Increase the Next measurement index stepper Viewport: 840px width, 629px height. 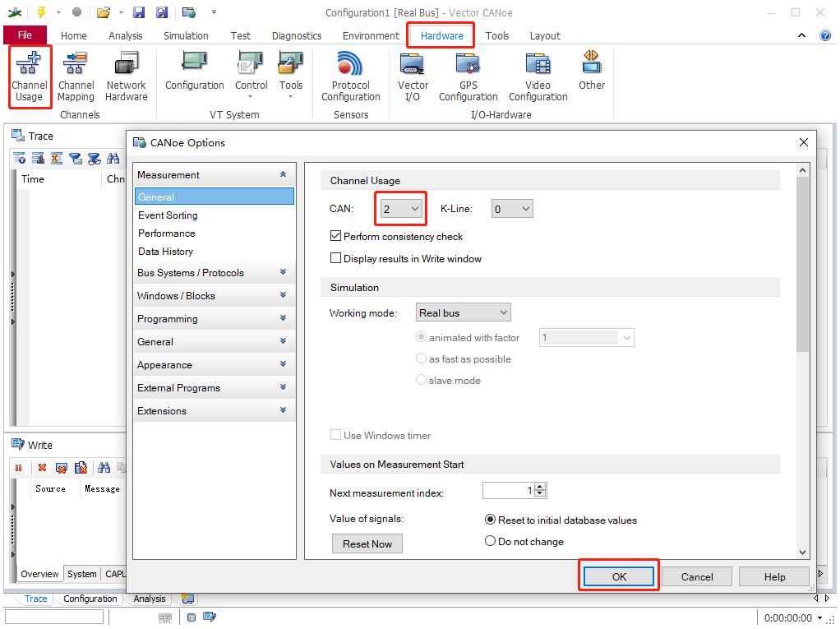click(x=541, y=487)
